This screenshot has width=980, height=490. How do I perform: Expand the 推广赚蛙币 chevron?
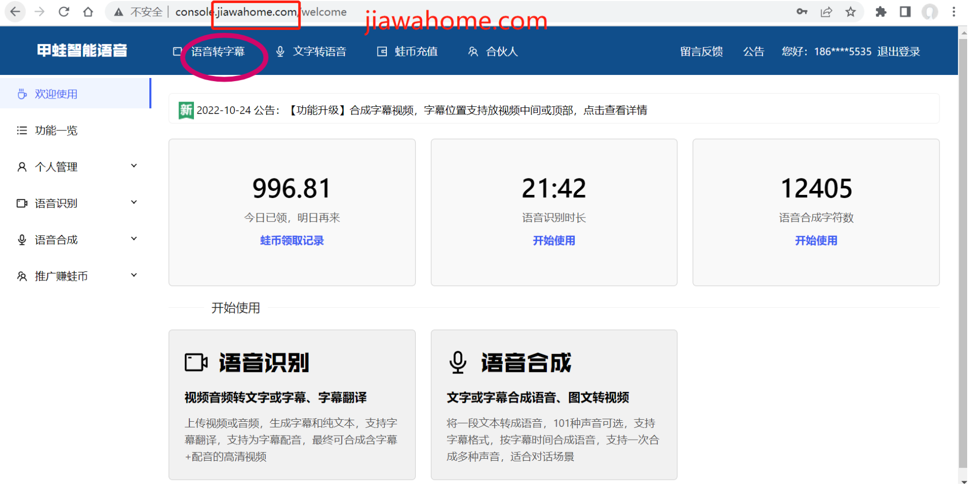134,275
